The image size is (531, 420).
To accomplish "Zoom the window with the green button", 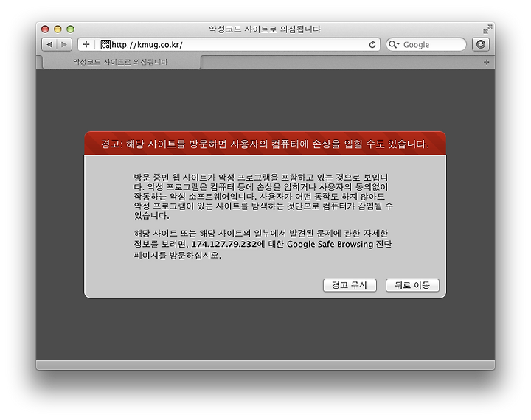I will (71, 29).
